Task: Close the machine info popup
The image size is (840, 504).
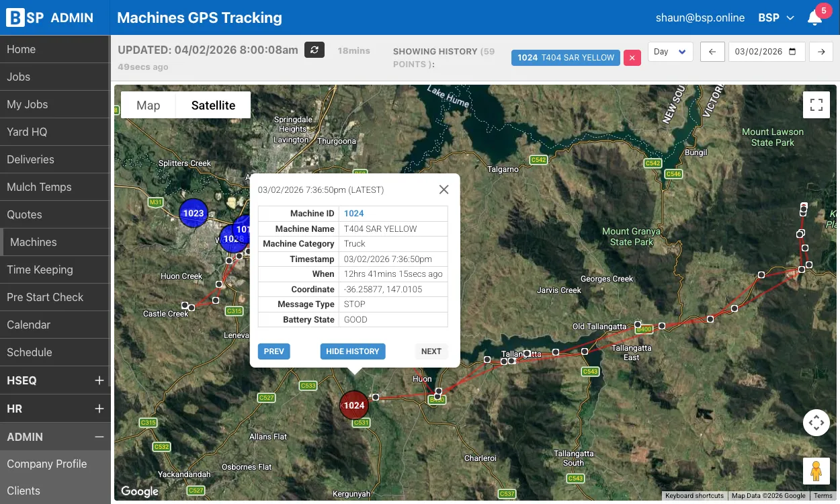Action: [444, 190]
